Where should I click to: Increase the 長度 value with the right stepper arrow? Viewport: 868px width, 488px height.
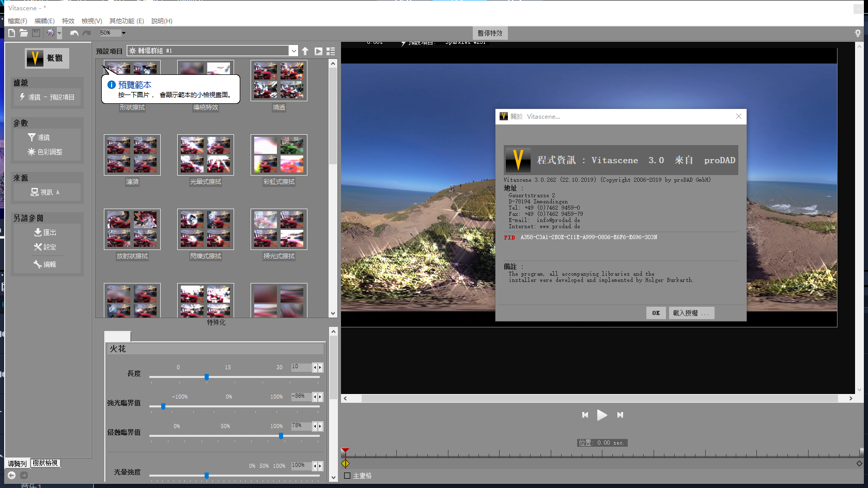tap(320, 368)
